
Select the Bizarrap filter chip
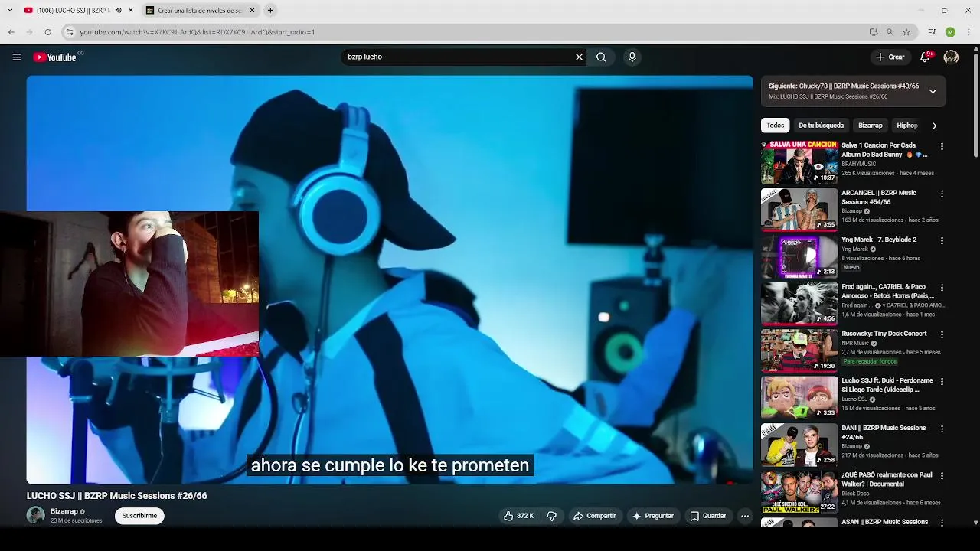[x=870, y=126]
